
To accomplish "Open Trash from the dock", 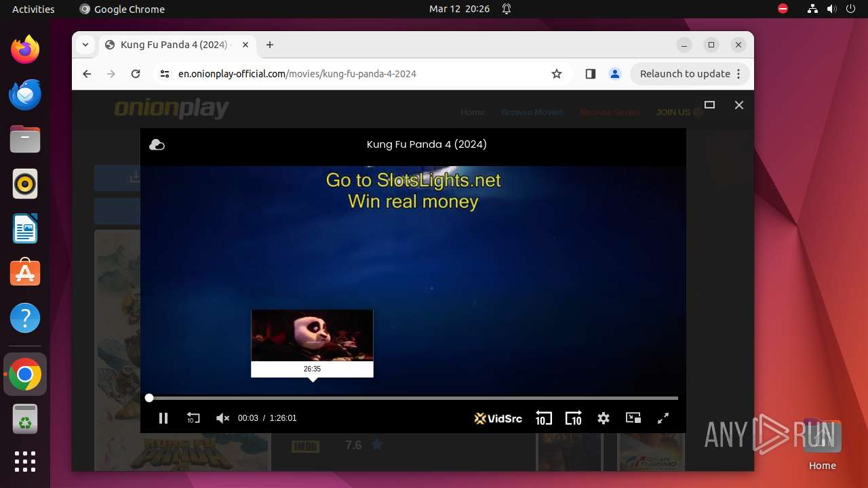I will [25, 419].
